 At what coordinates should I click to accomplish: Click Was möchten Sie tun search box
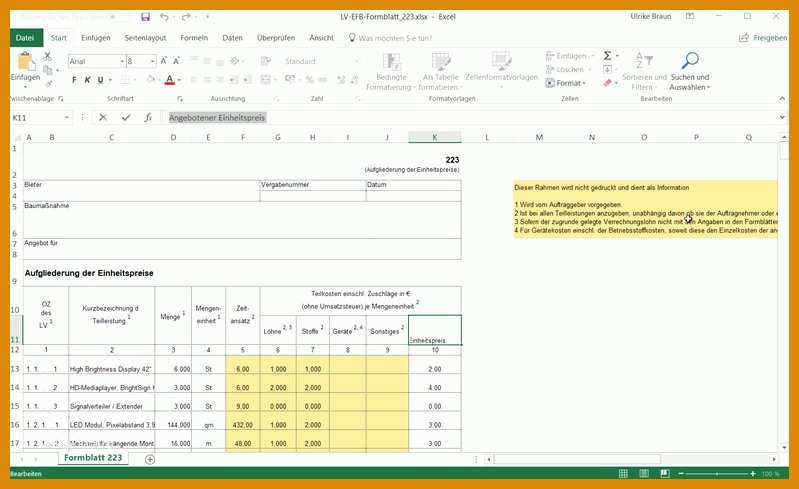pyautogui.click(x=390, y=38)
